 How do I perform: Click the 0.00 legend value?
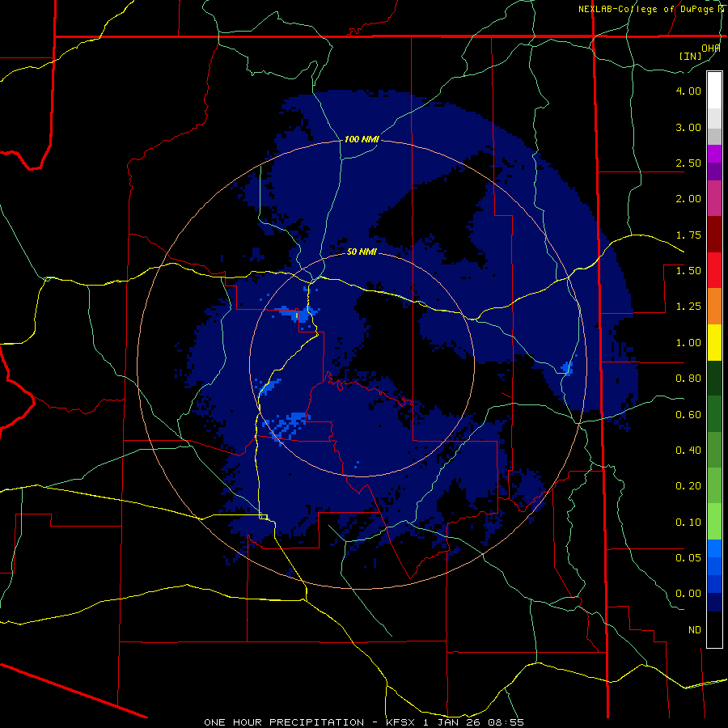click(688, 594)
